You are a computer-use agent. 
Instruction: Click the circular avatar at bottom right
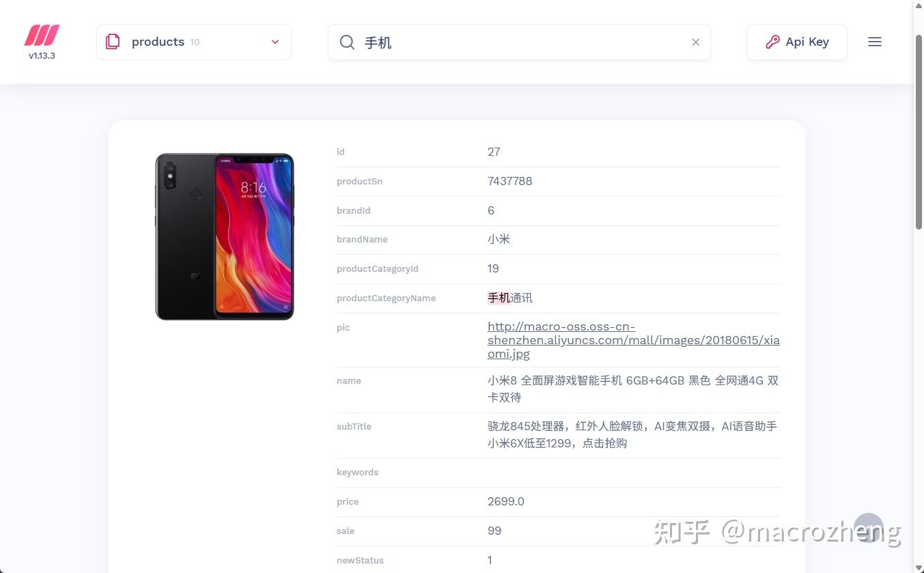(869, 529)
